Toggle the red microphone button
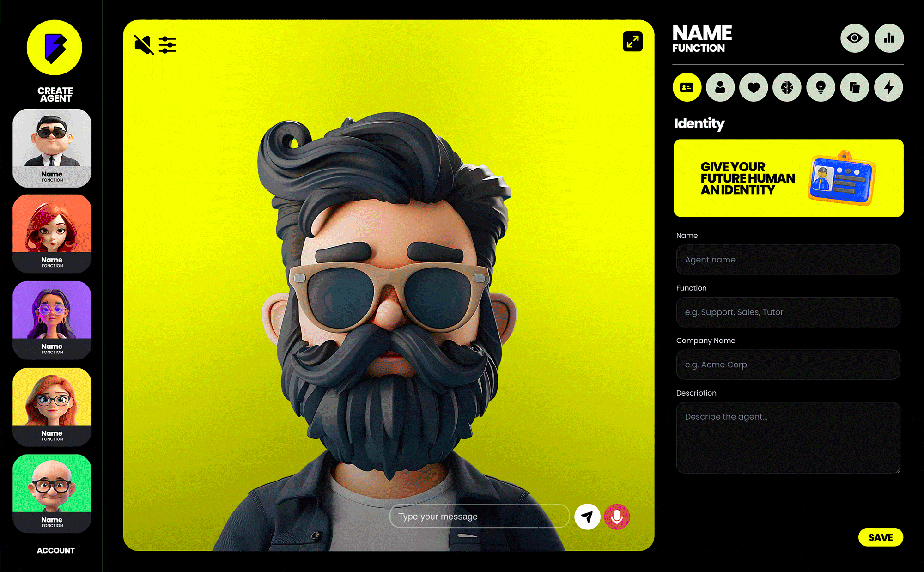This screenshot has width=924, height=572. click(617, 517)
